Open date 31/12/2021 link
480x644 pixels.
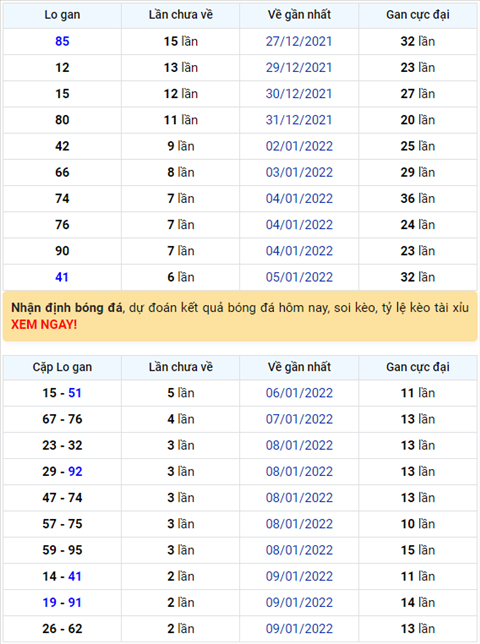[299, 120]
